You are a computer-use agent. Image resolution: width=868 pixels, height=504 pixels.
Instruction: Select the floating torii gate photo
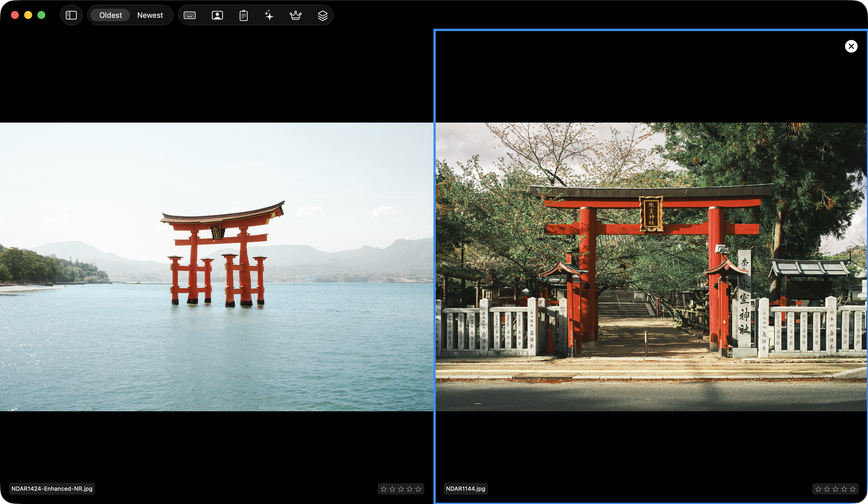click(x=217, y=267)
